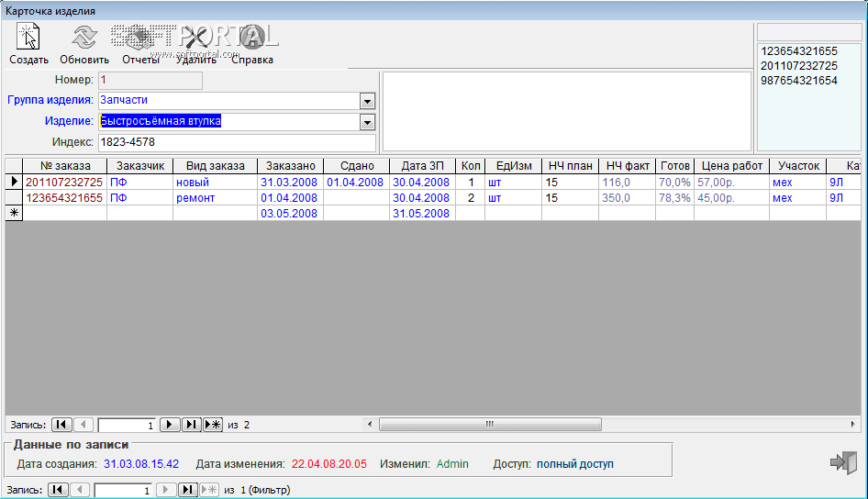868x499 pixels.
Task: Click the Группа изделия field Запчасти
Action: (229, 100)
